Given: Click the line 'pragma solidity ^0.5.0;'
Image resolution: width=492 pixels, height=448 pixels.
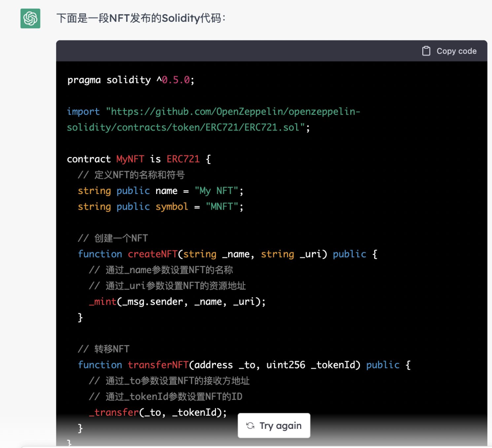Looking at the screenshot, I should tap(131, 80).
